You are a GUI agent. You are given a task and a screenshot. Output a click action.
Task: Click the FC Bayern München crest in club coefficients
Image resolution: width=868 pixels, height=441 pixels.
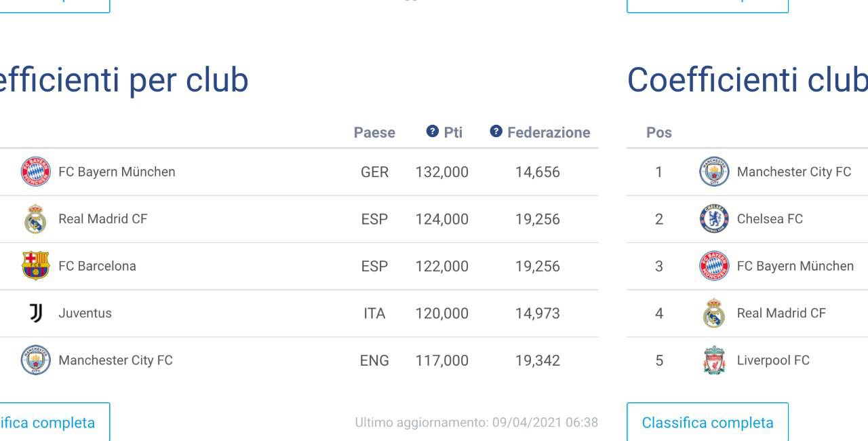[35, 172]
